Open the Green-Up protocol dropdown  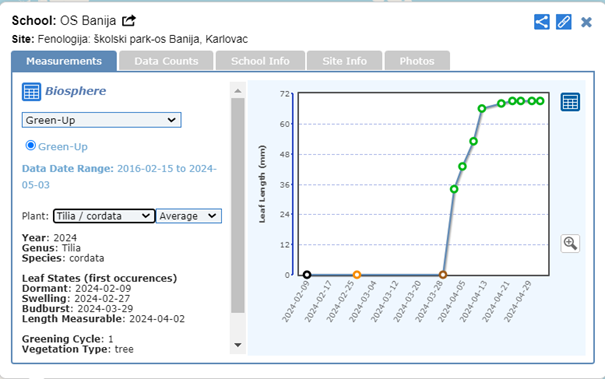click(101, 120)
